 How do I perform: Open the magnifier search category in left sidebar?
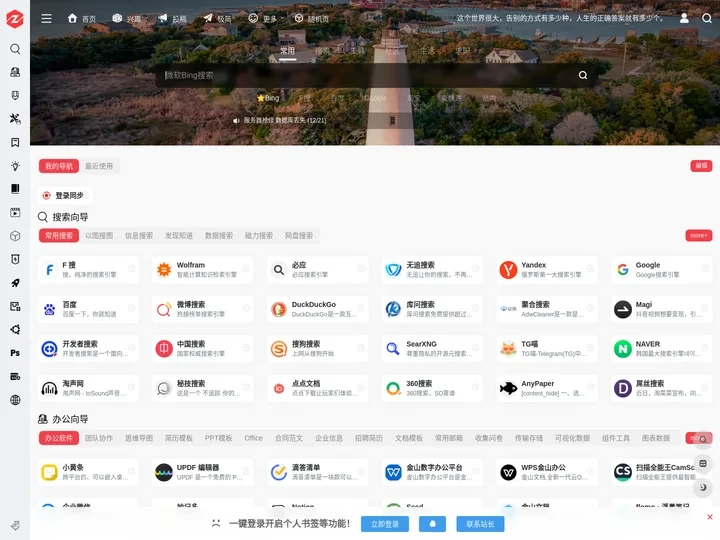[x=15, y=49]
